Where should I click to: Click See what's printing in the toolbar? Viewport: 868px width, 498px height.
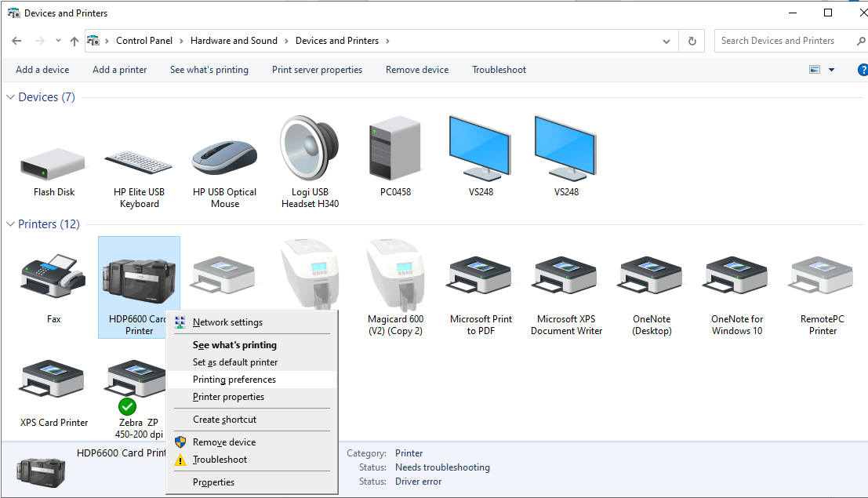point(209,70)
